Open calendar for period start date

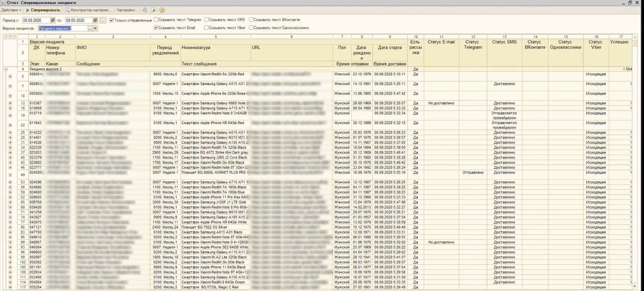click(x=52, y=21)
